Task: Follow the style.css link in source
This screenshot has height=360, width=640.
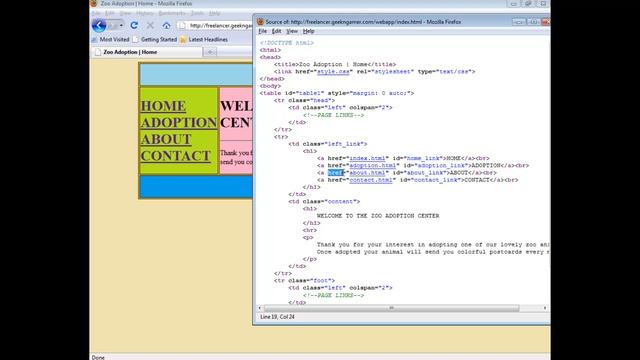Action: tap(333, 71)
